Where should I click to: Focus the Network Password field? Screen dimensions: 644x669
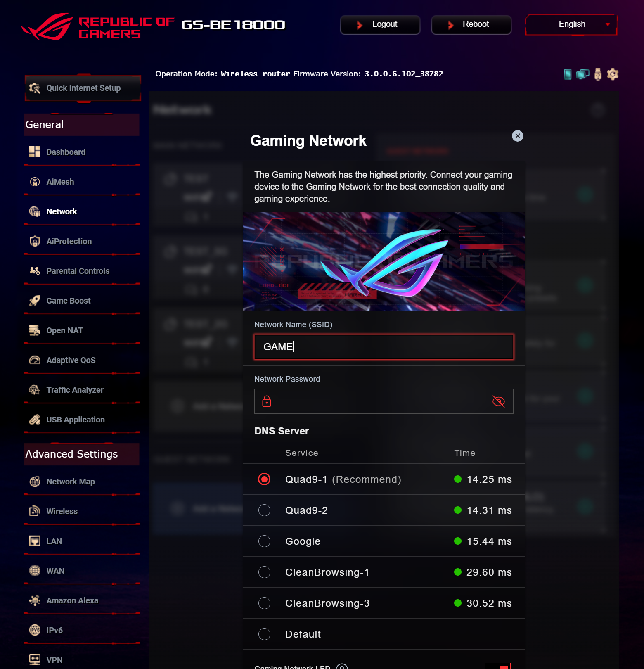[384, 401]
